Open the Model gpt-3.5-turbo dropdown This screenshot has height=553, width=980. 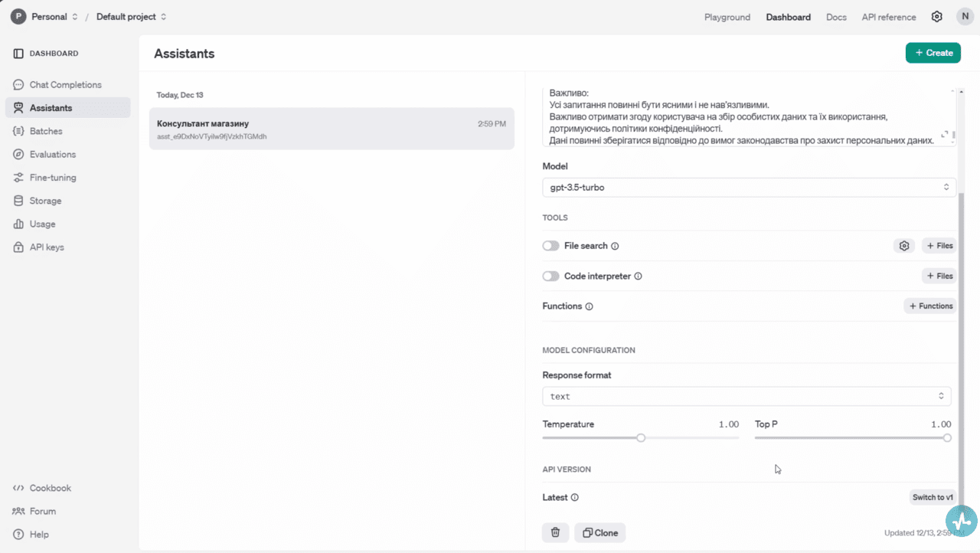[x=749, y=187]
